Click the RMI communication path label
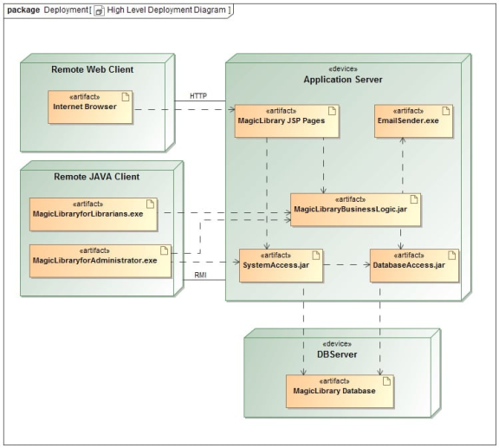Image resolution: width=499 pixels, height=448 pixels. click(200, 275)
